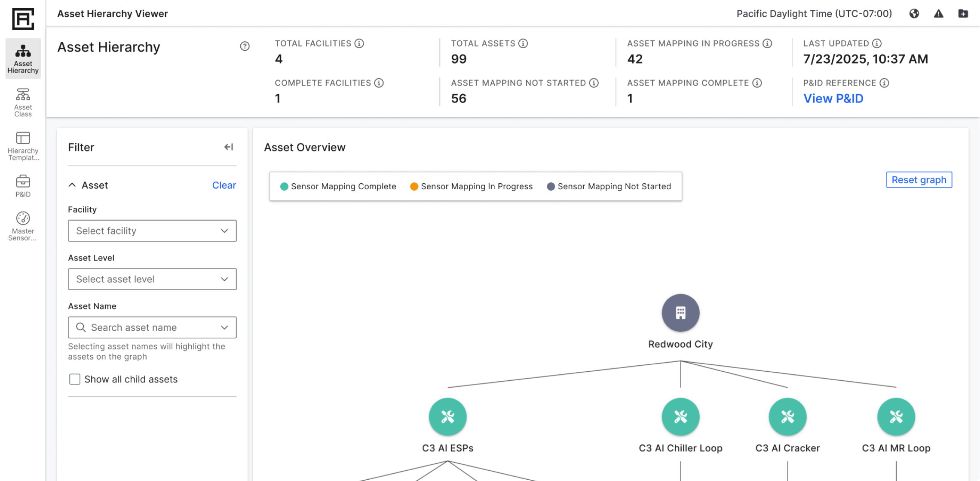Collapse the Filter panel with arrow icon
This screenshot has height=481, width=980.
click(x=229, y=147)
